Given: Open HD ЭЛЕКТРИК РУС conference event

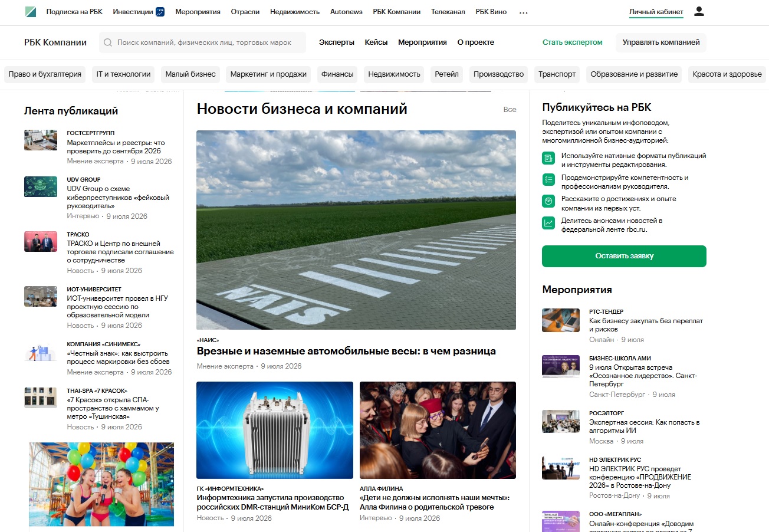Looking at the screenshot, I should pyautogui.click(x=640, y=477).
